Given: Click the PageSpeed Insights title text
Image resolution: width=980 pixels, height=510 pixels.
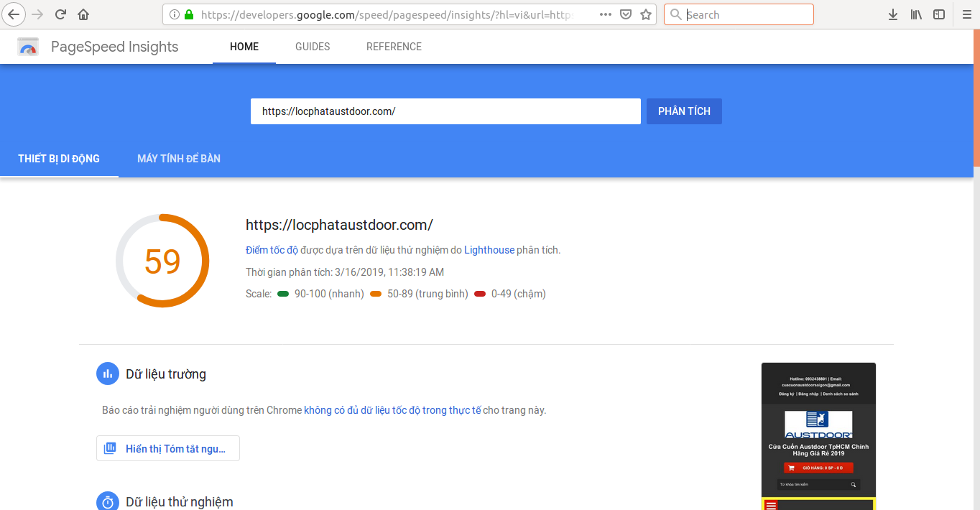Looking at the screenshot, I should (114, 47).
